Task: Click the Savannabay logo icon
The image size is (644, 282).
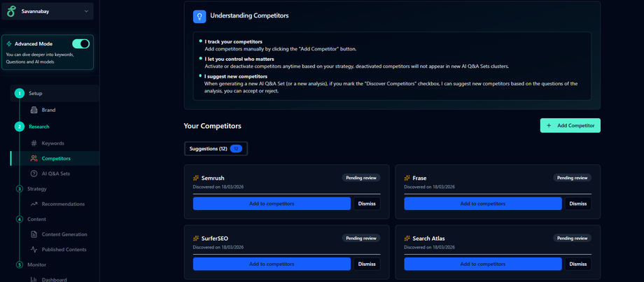Action: tap(10, 11)
